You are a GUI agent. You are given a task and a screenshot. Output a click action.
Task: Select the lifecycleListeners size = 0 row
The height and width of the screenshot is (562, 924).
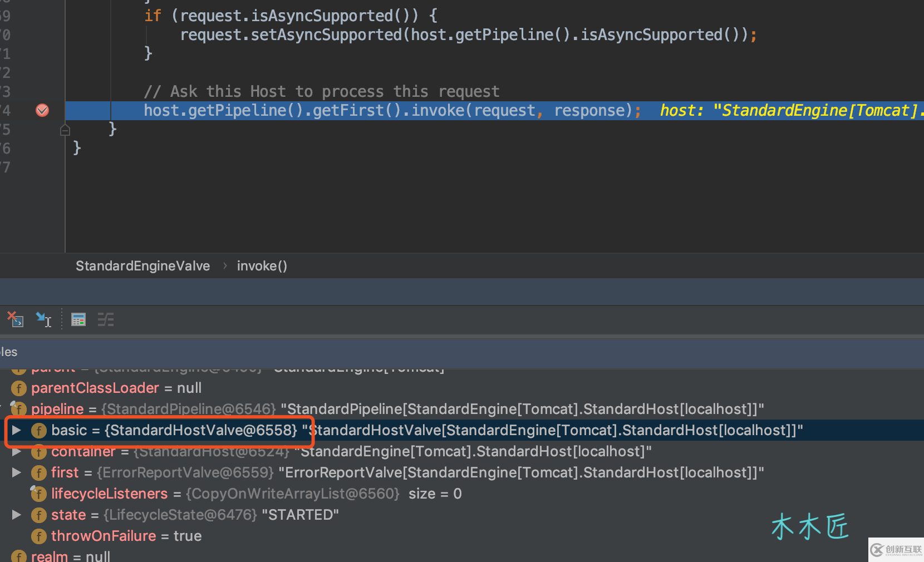(462, 494)
